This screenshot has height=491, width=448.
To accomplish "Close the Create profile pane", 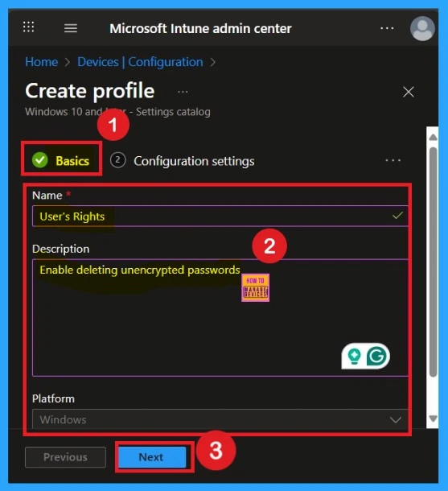I will point(409,92).
